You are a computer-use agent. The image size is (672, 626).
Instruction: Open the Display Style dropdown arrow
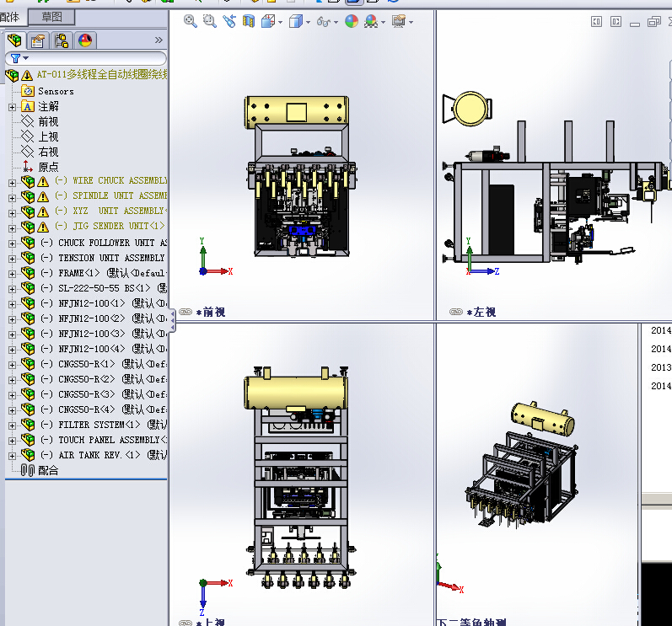pyautogui.click(x=309, y=22)
